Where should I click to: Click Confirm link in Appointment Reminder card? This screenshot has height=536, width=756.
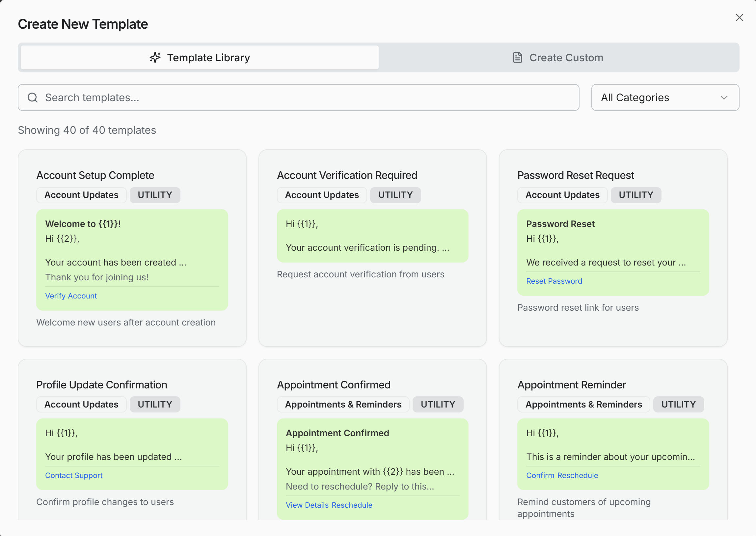tap(540, 475)
